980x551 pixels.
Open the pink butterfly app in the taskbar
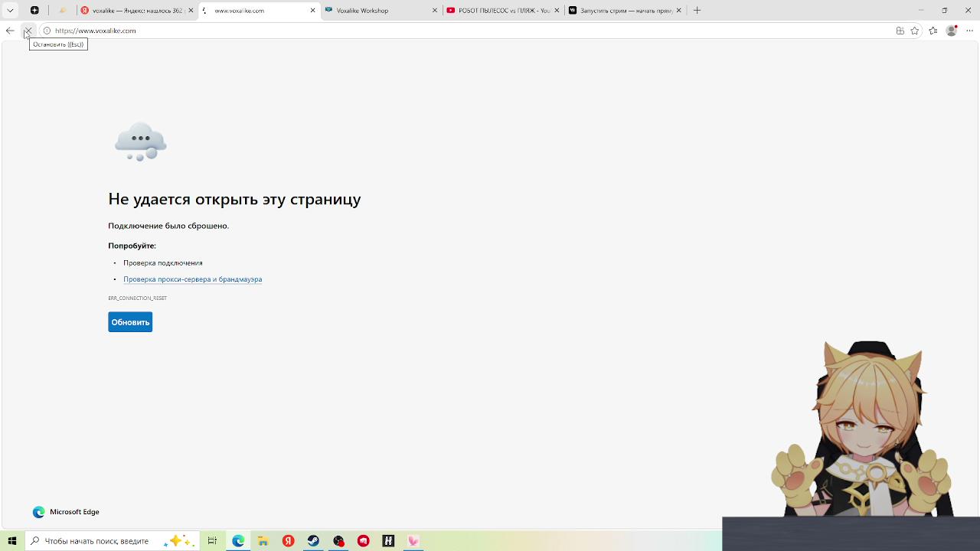(413, 541)
